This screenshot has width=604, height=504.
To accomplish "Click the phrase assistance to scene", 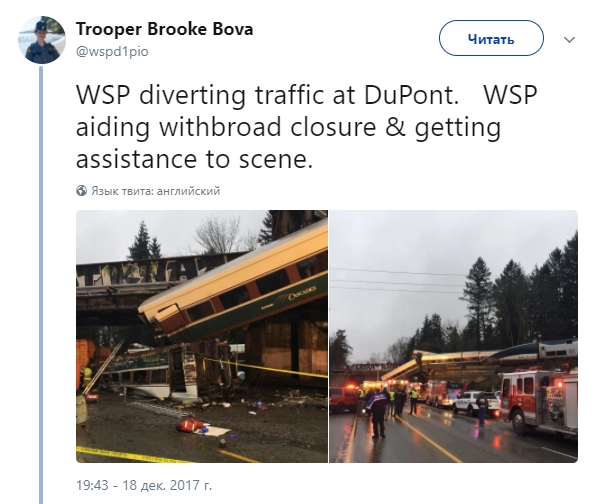I will (195, 159).
